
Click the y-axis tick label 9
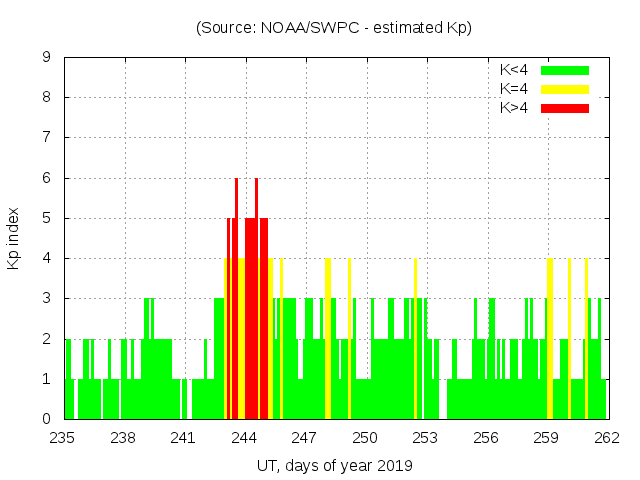[x=46, y=58]
